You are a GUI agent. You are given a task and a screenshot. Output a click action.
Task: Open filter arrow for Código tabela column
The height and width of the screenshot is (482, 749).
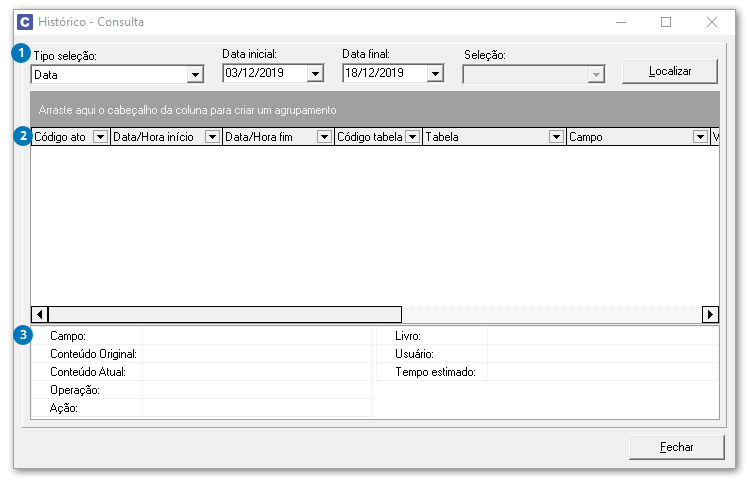tap(412, 137)
